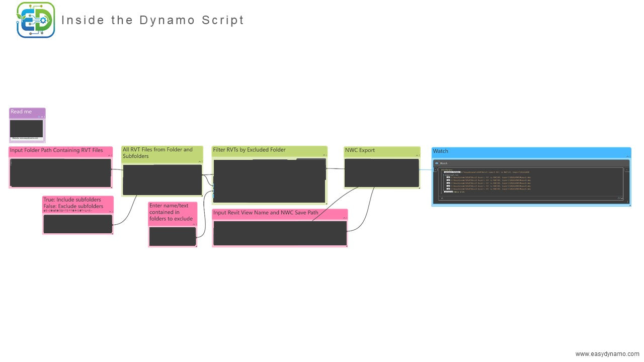Image resolution: width=644 pixels, height=362 pixels.
Task: Click the Watch node output port
Action: tap(626, 170)
